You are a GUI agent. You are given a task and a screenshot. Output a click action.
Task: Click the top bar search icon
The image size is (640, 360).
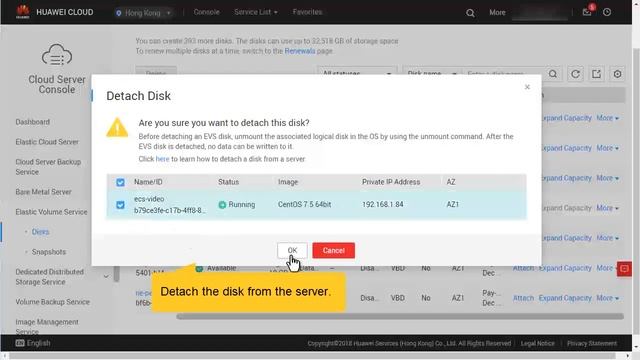(470, 13)
